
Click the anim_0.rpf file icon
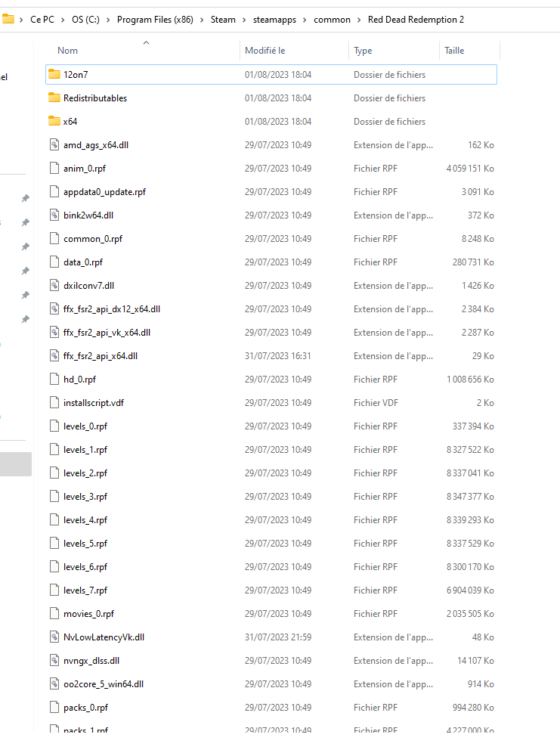pos(54,168)
